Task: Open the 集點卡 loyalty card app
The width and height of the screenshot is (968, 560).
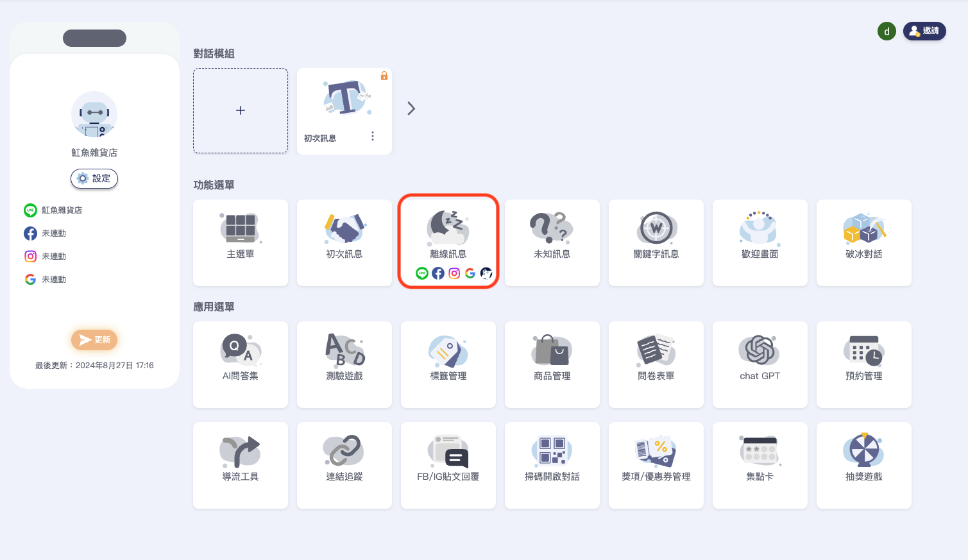Action: point(760,464)
